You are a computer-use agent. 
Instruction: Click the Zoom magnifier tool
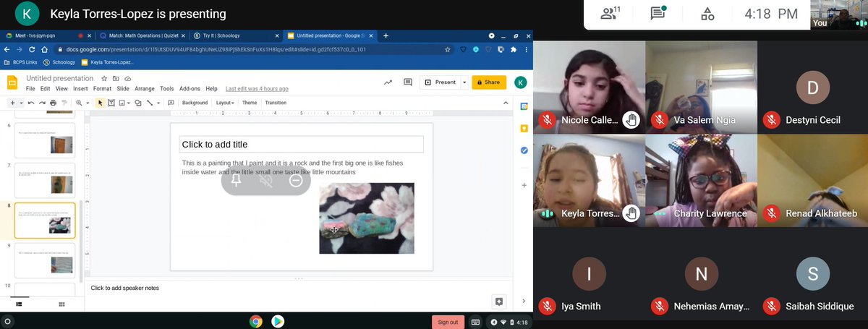coord(78,103)
